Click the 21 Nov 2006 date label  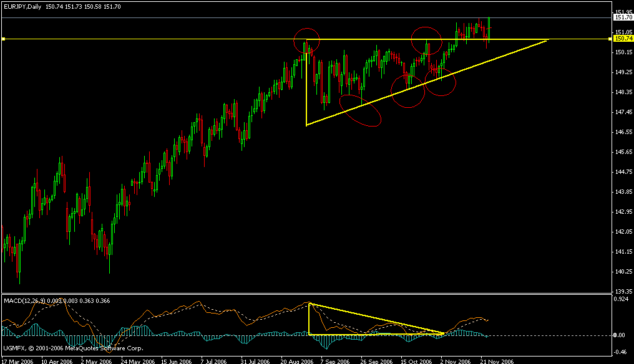coord(497,361)
